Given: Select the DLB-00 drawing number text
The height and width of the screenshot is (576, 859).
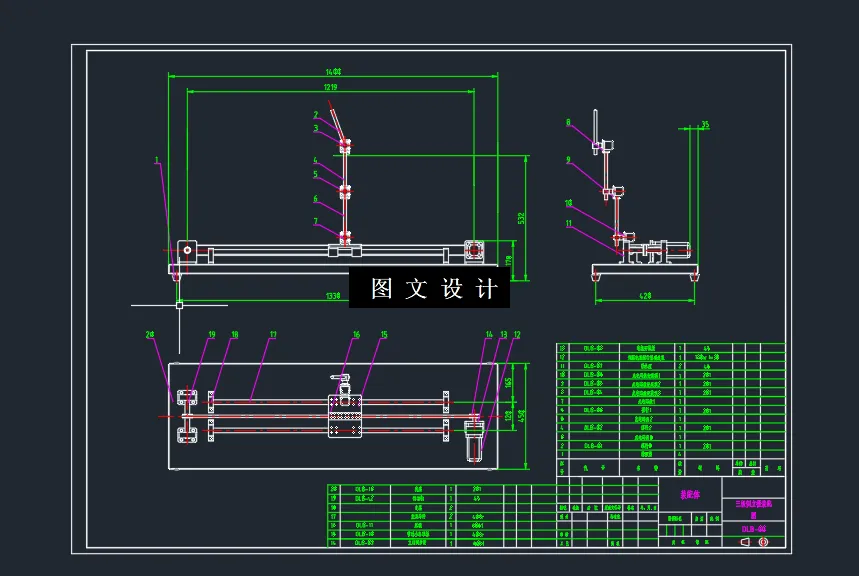Looking at the screenshot, I should click(x=754, y=529).
